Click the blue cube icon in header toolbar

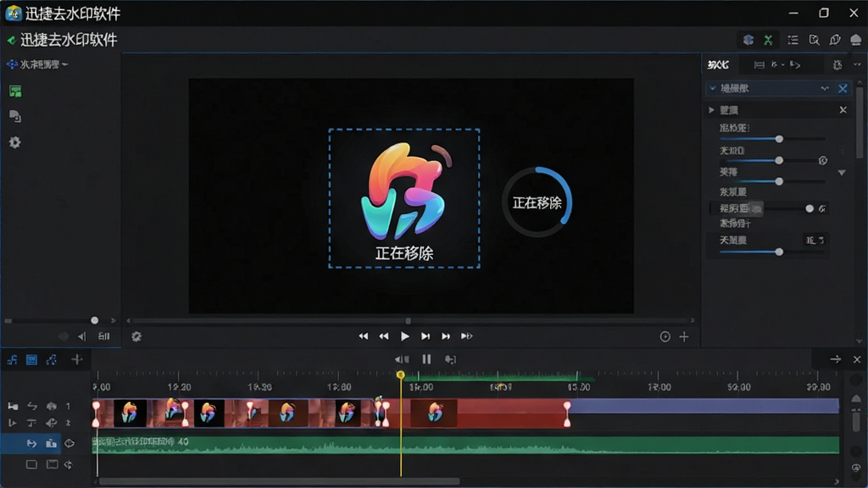click(748, 40)
